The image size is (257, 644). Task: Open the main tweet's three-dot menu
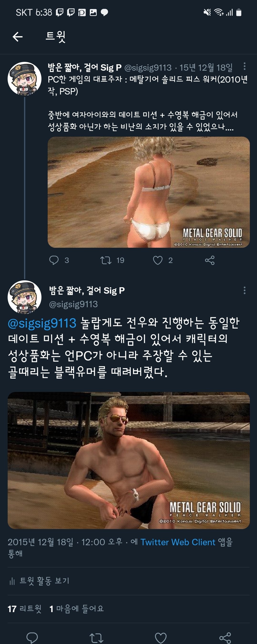(x=244, y=290)
